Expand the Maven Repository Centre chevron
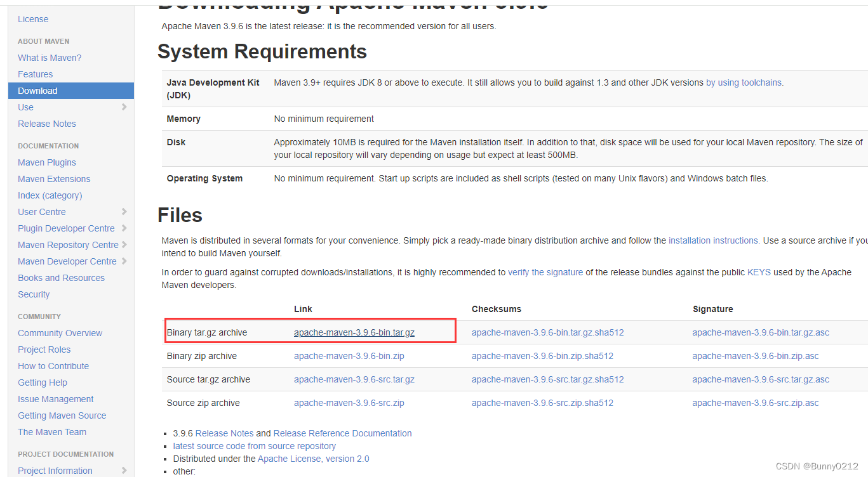868x477 pixels. point(124,245)
